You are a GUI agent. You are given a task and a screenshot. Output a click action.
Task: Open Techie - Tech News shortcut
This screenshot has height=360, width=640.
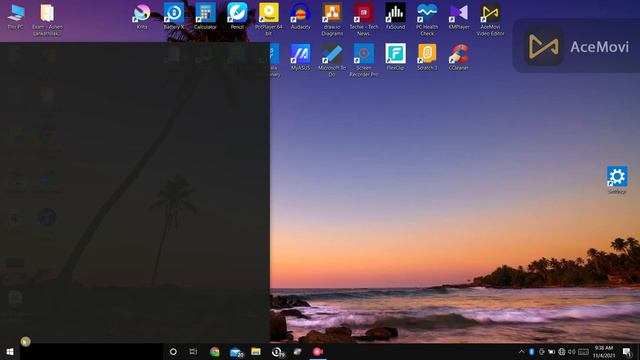click(x=364, y=19)
